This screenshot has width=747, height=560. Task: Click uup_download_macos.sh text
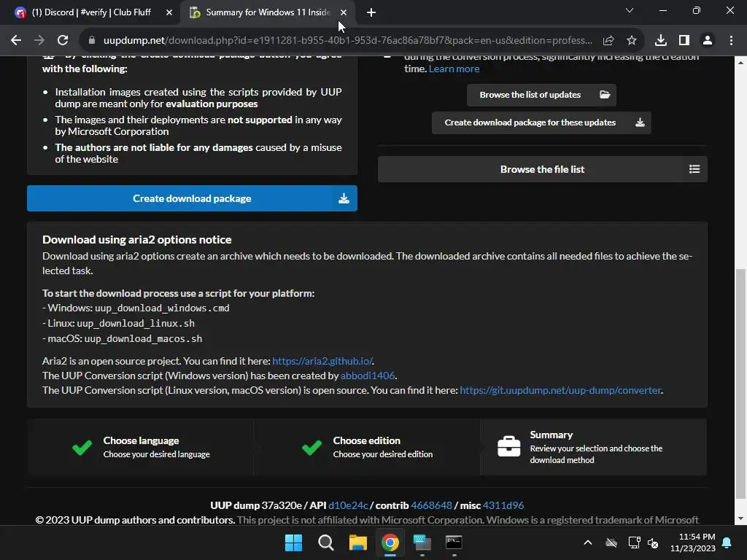click(143, 338)
